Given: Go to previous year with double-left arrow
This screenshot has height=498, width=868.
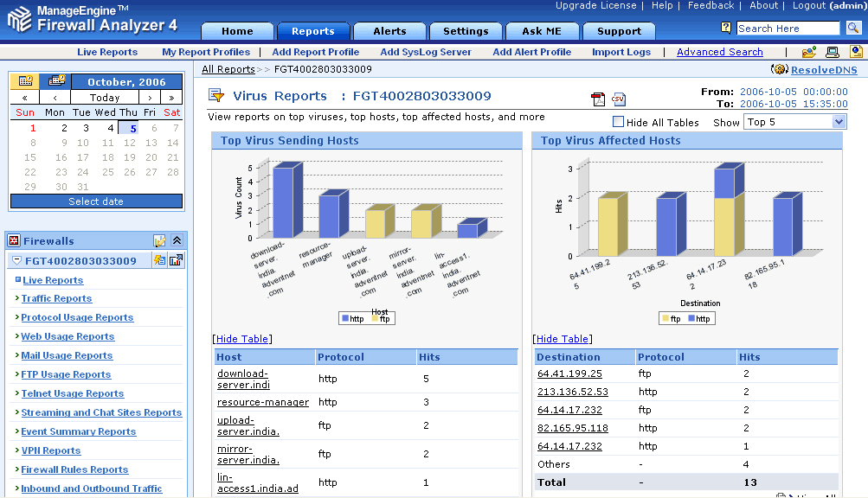Looking at the screenshot, I should tap(25, 98).
